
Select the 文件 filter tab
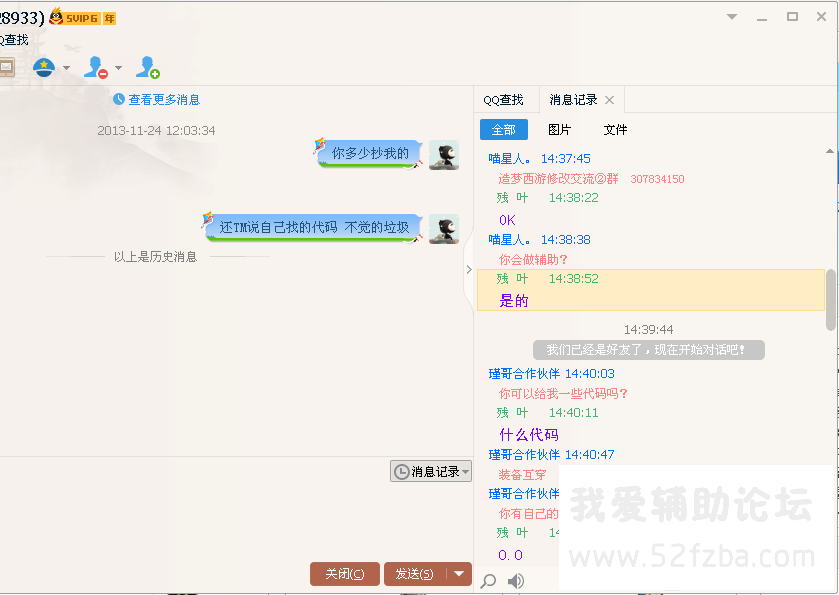615,129
